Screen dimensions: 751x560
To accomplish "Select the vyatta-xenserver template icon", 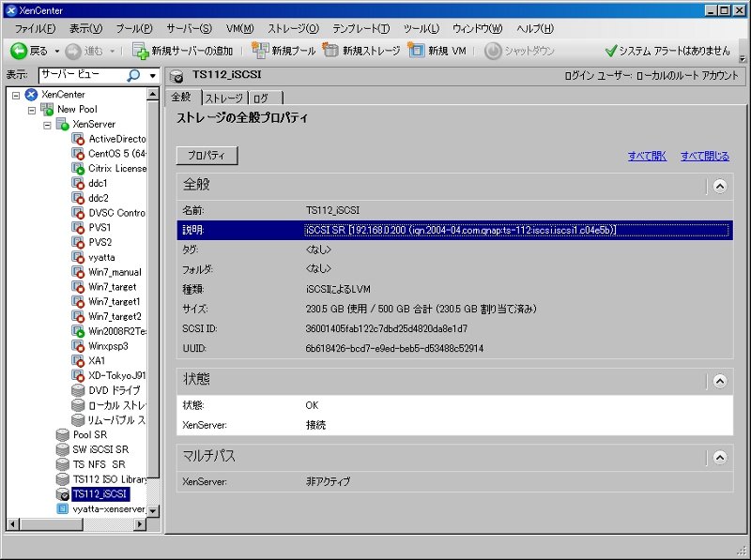I will pos(63,509).
